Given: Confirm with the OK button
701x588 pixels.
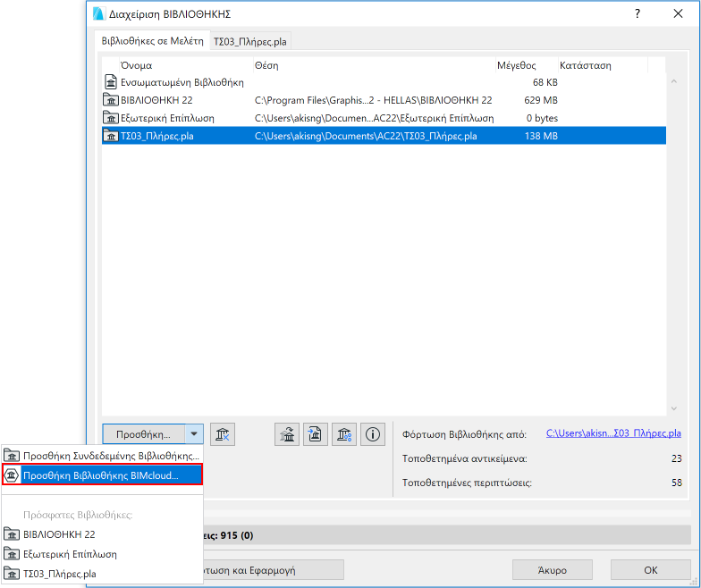Looking at the screenshot, I should pyautogui.click(x=651, y=570).
